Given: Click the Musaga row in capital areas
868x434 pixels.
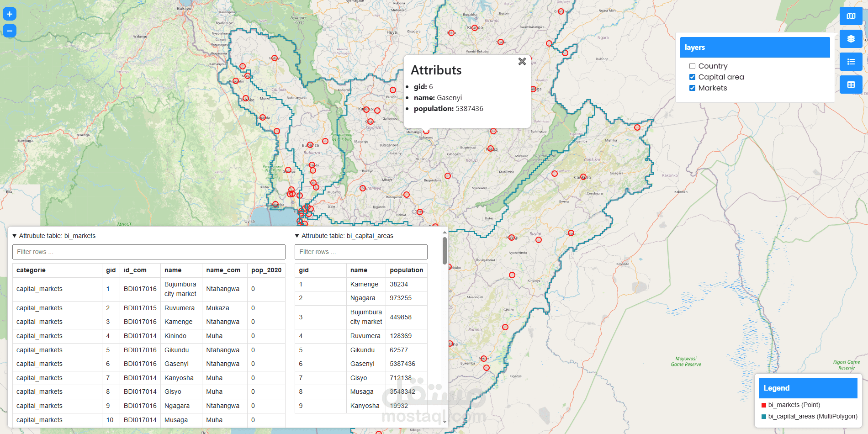Looking at the screenshot, I should click(361, 392).
